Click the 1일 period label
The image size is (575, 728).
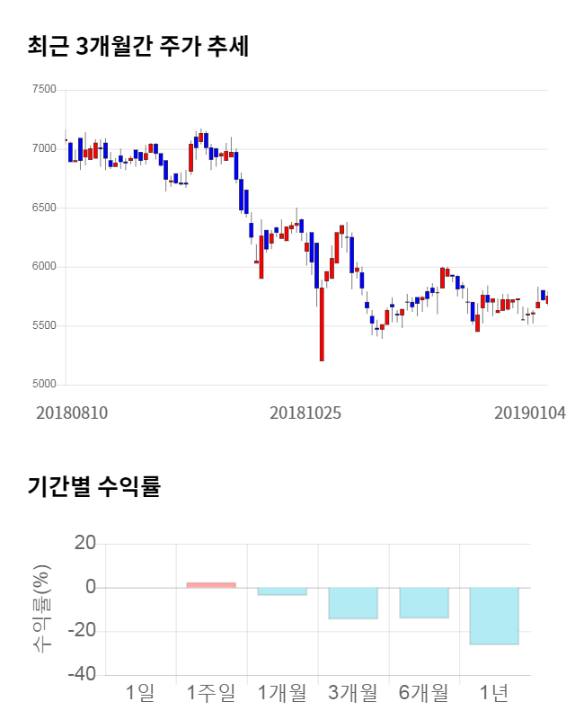[x=140, y=693]
